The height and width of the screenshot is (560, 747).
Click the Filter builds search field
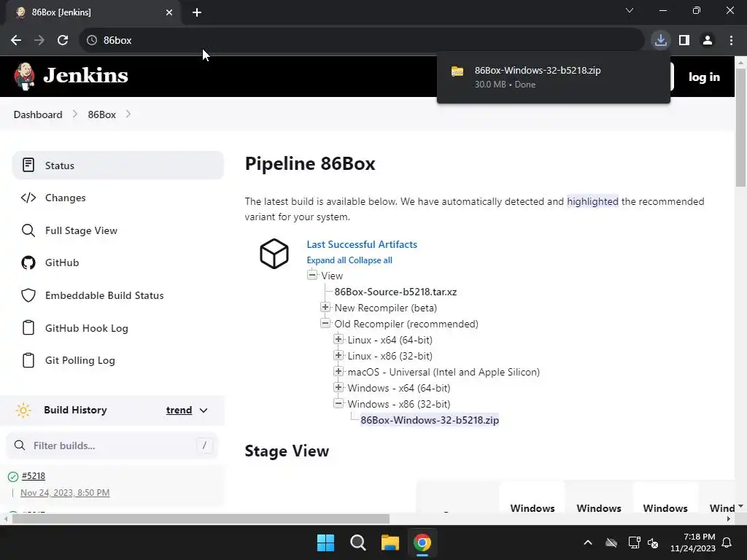click(x=112, y=446)
